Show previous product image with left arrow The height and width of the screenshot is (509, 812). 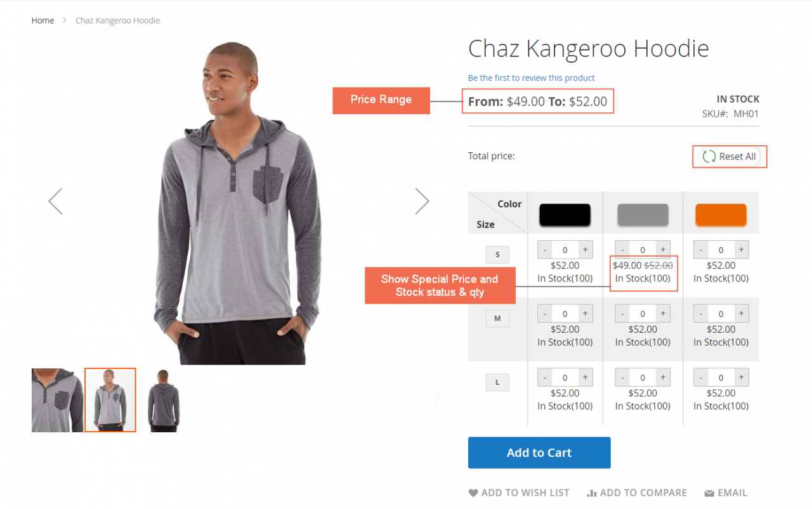pyautogui.click(x=55, y=201)
